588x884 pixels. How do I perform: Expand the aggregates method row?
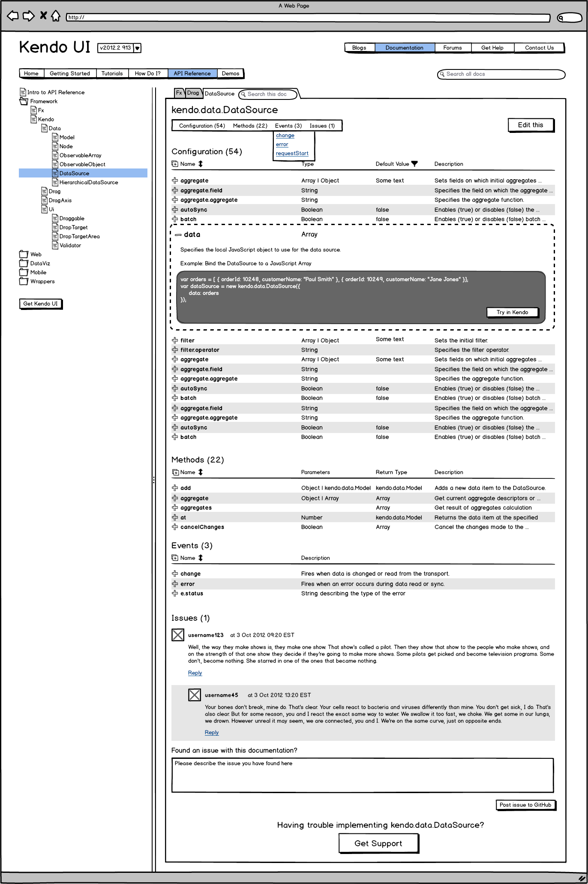pos(175,508)
